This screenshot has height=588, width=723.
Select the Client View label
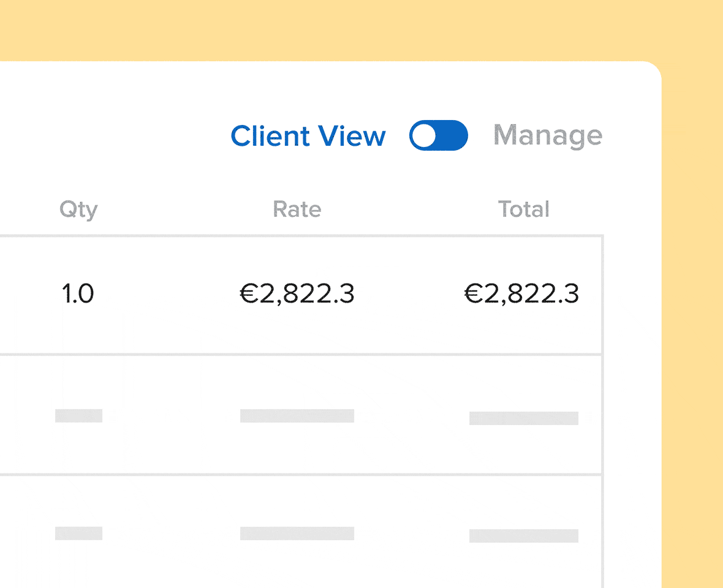pyautogui.click(x=308, y=136)
